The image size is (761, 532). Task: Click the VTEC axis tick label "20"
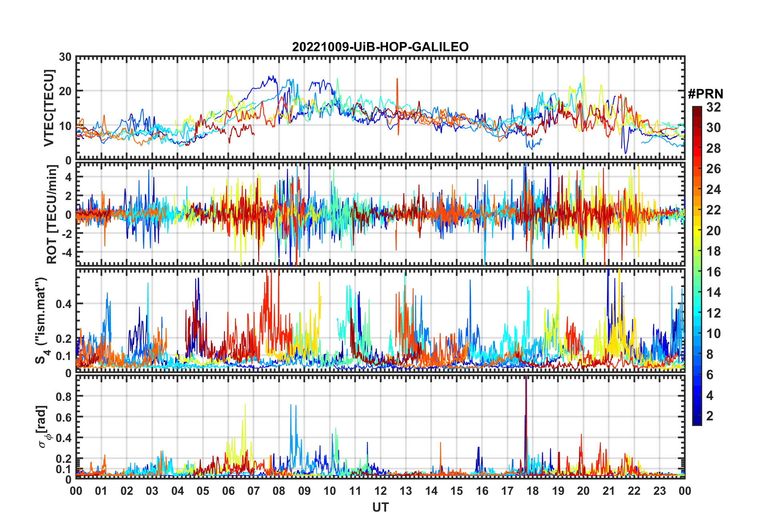point(65,91)
